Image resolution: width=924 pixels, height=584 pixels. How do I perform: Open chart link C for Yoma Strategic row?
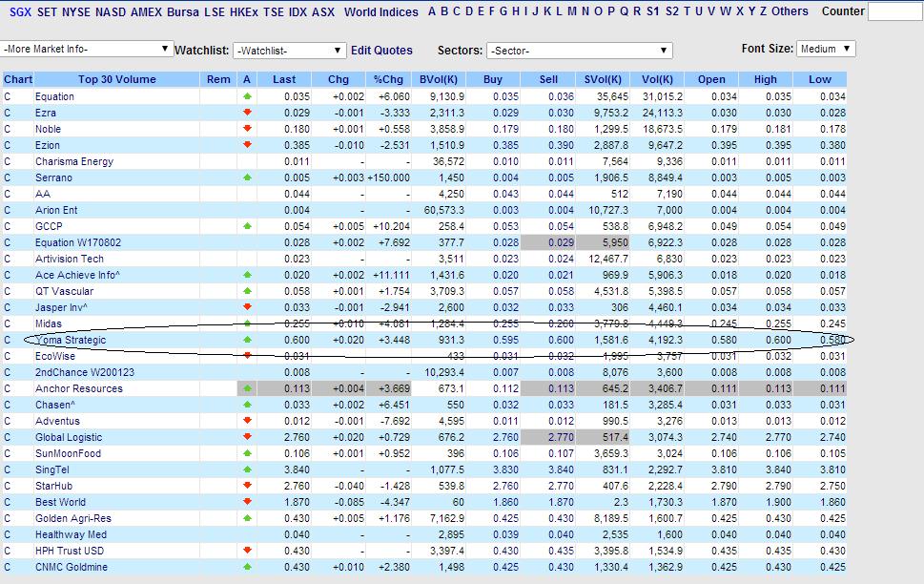pos(8,340)
